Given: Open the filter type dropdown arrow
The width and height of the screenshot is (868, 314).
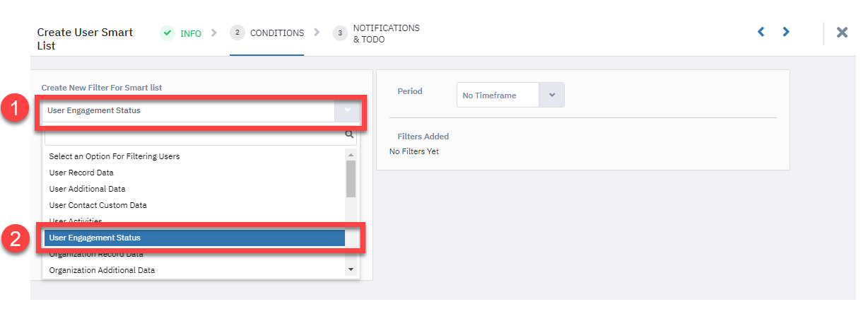Looking at the screenshot, I should (x=347, y=110).
